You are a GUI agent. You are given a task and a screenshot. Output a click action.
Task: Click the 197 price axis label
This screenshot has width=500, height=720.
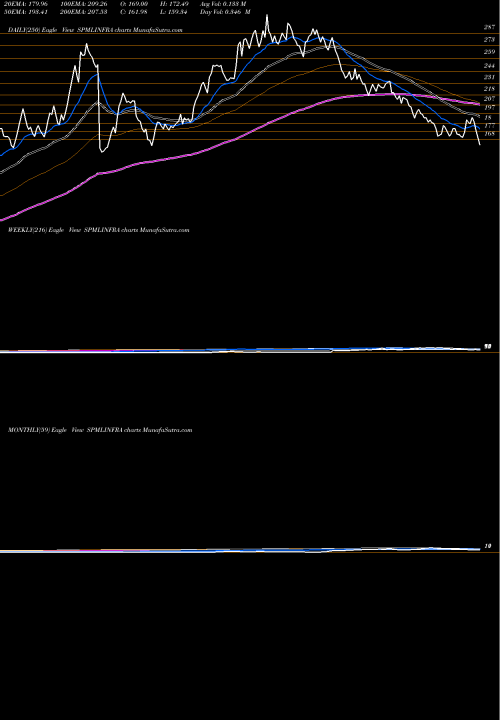(489, 107)
